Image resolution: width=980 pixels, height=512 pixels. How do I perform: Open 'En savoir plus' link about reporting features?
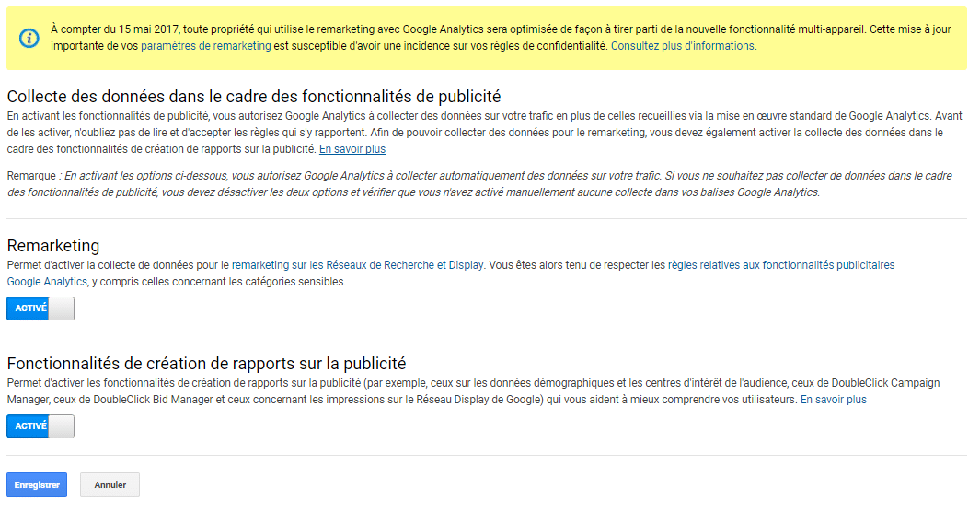pos(833,400)
